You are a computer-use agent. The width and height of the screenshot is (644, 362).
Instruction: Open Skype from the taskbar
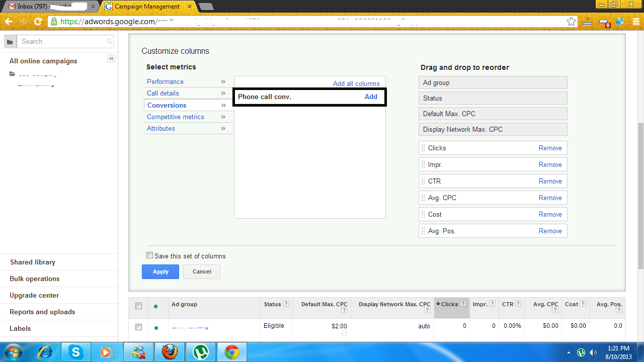[x=76, y=352]
